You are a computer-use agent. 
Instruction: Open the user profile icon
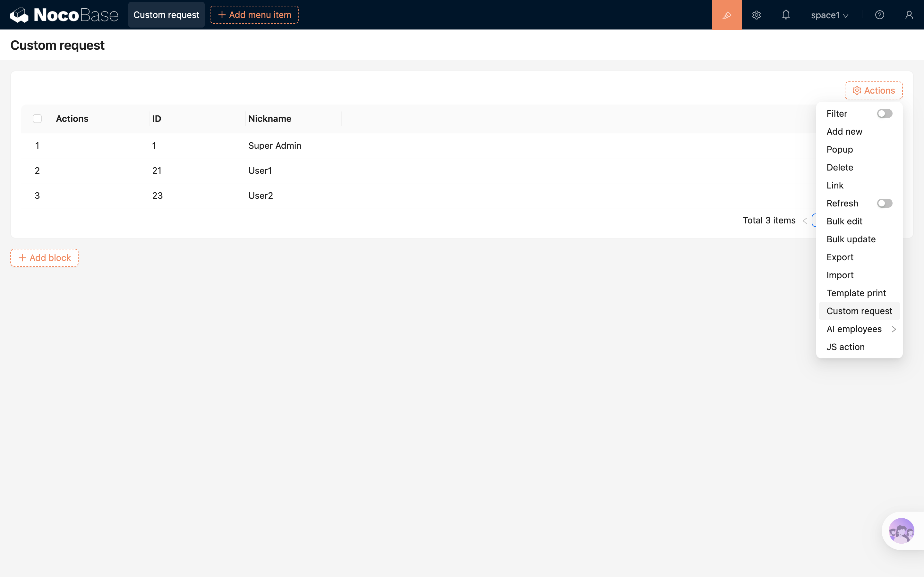909,15
